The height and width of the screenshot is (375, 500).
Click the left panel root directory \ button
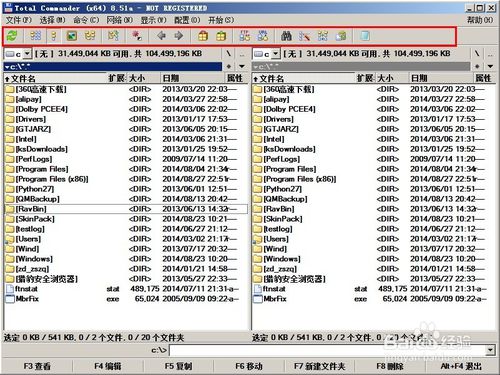pyautogui.click(x=229, y=53)
